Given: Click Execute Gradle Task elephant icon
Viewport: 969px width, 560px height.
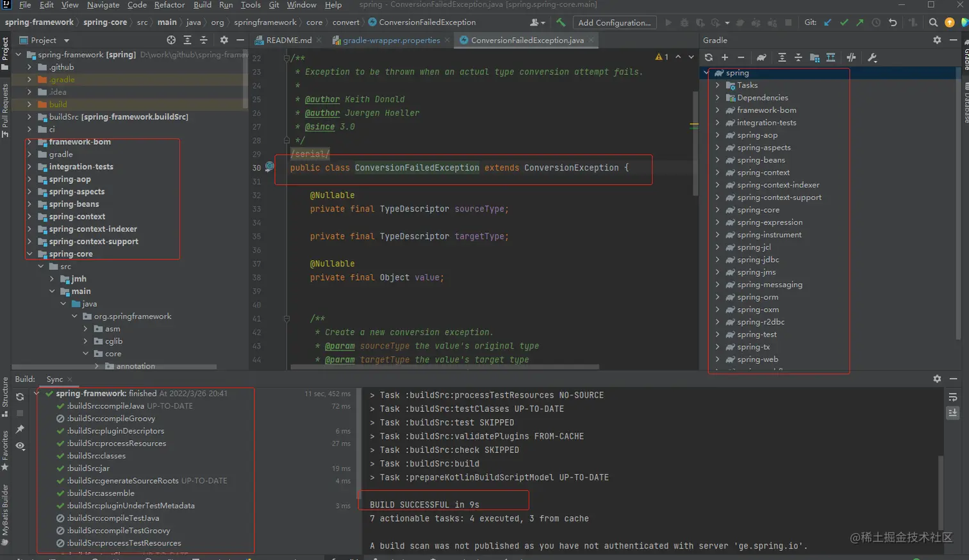Looking at the screenshot, I should click(761, 58).
